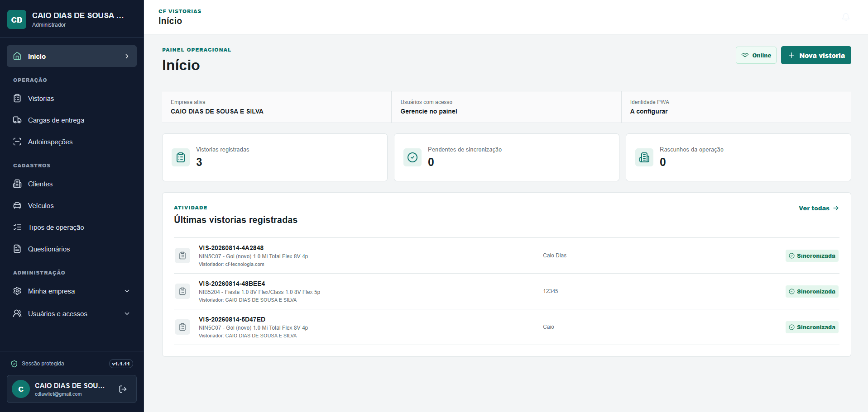
Task: Click Sincronizada badge on the 12345 row
Action: point(812,291)
